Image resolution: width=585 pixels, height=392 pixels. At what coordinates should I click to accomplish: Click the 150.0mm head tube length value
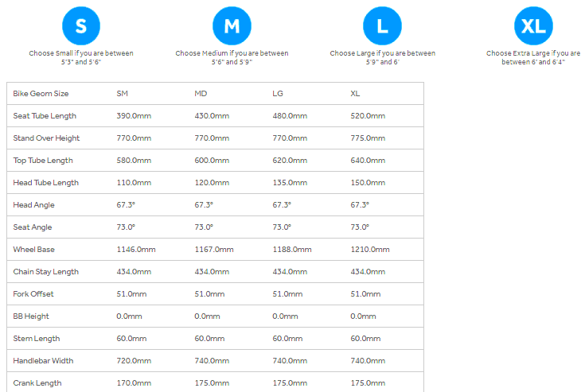coord(368,183)
